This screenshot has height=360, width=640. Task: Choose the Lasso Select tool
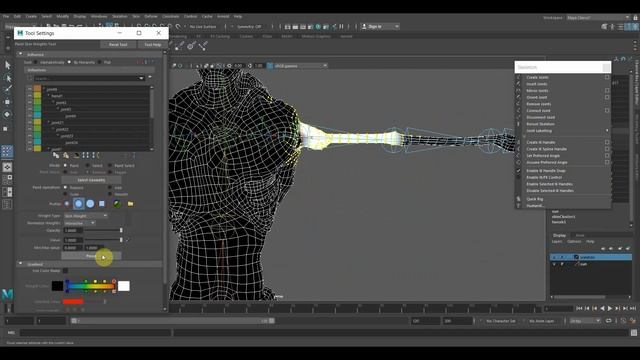click(x=7, y=78)
